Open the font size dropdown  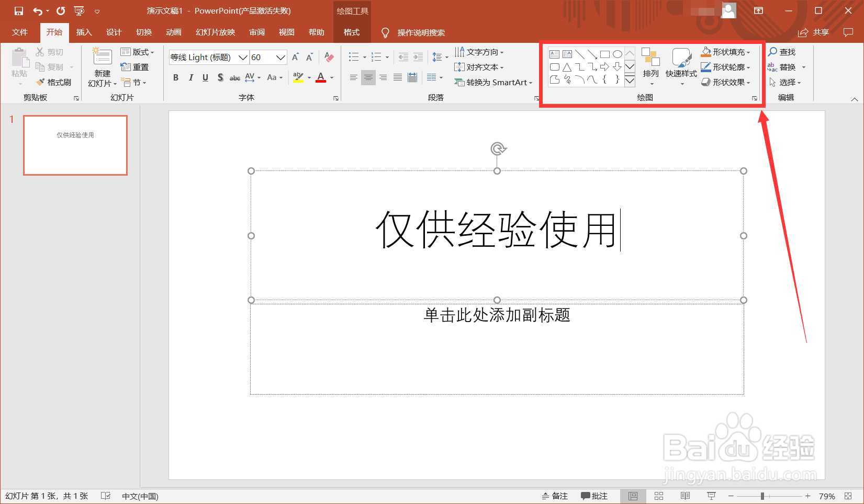(279, 57)
